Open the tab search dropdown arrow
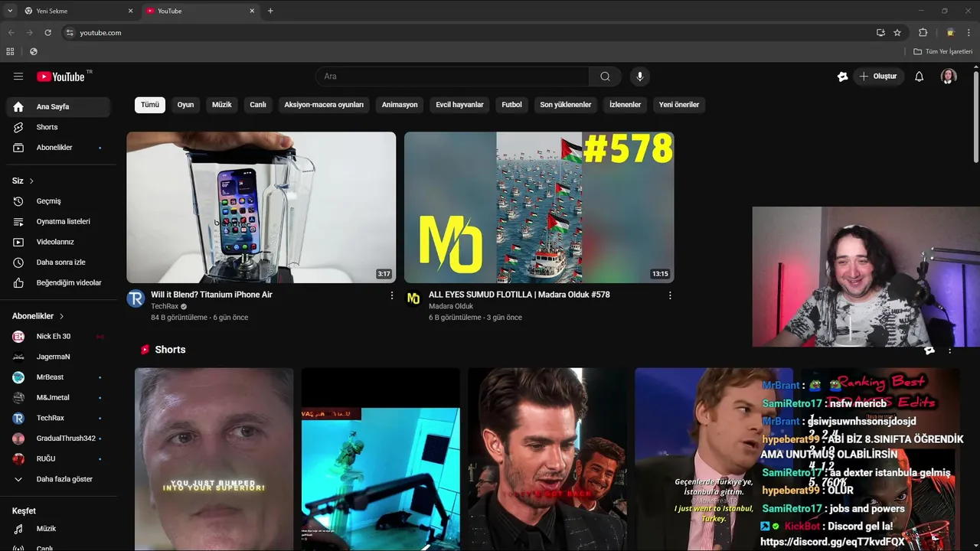Image resolution: width=980 pixels, height=551 pixels. pyautogui.click(x=10, y=11)
